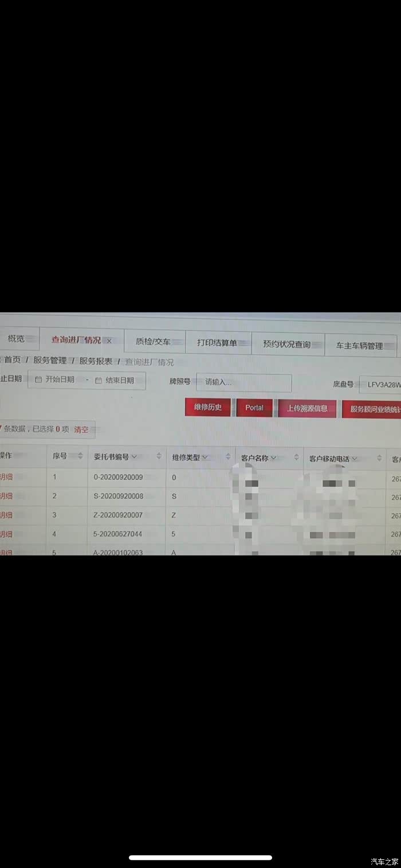Expand the 客户名称 column filter chevron
401x868 pixels.
pyautogui.click(x=273, y=458)
